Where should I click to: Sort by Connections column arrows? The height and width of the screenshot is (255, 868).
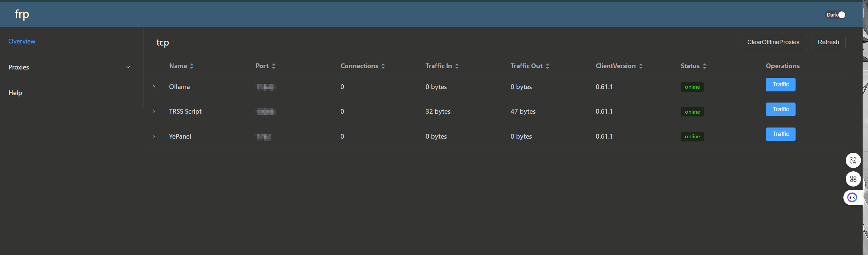tap(383, 66)
